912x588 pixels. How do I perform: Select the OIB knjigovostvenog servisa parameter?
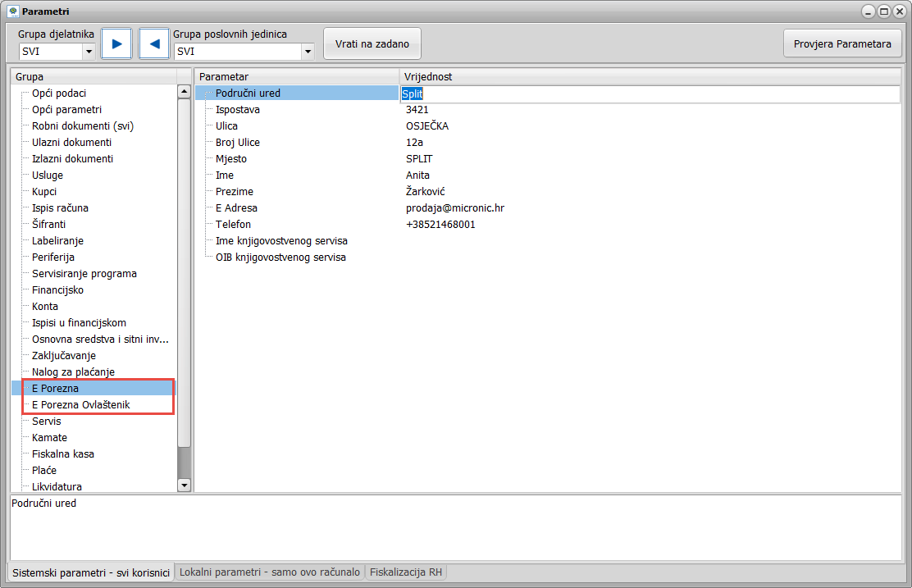point(280,258)
